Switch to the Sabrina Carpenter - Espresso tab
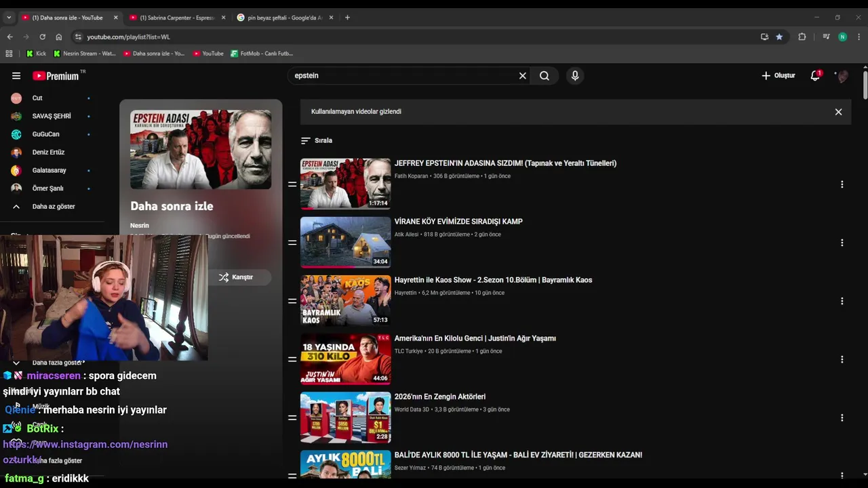This screenshot has width=868, height=488. (176, 18)
